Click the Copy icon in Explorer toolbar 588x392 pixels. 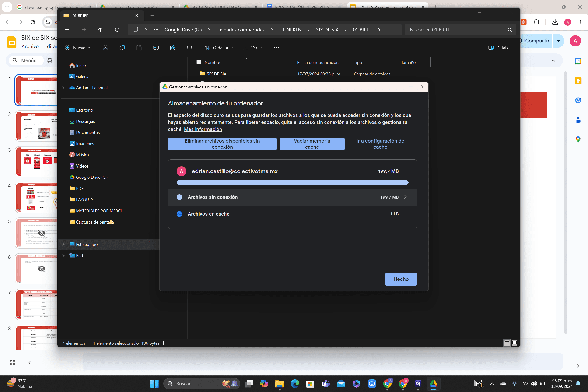coord(122,48)
